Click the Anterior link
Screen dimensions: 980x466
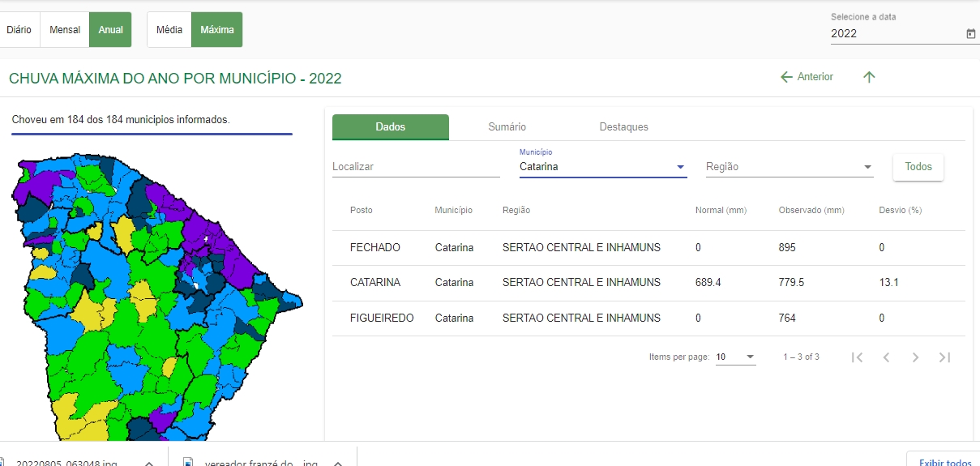[815, 77]
